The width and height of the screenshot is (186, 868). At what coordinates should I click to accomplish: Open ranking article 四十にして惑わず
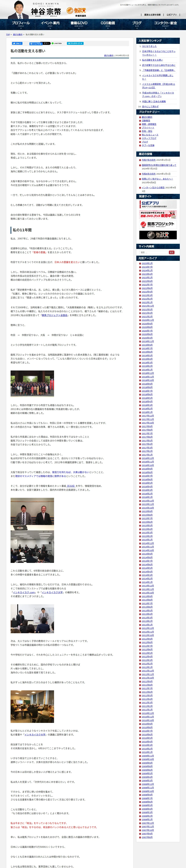click(150, 106)
